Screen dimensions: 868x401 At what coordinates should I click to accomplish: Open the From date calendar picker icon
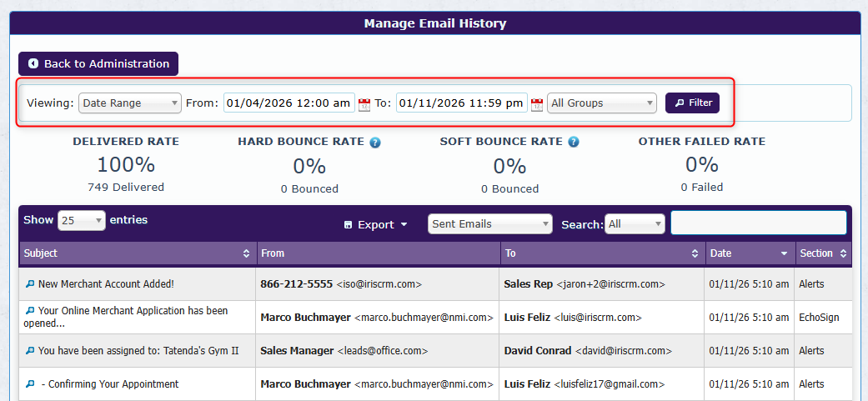[364, 104]
